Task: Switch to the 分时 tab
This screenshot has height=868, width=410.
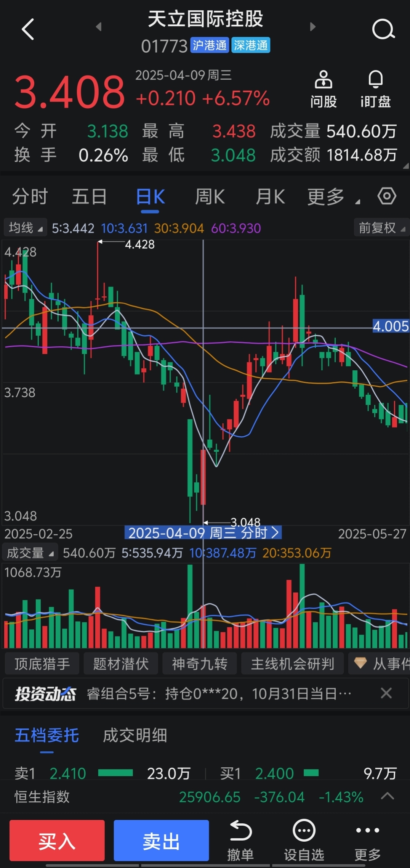Action: click(30, 197)
